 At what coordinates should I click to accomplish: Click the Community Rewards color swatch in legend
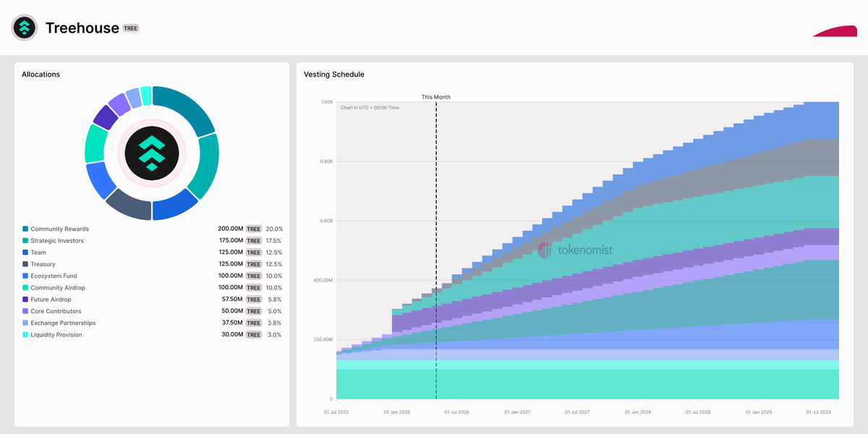point(25,229)
